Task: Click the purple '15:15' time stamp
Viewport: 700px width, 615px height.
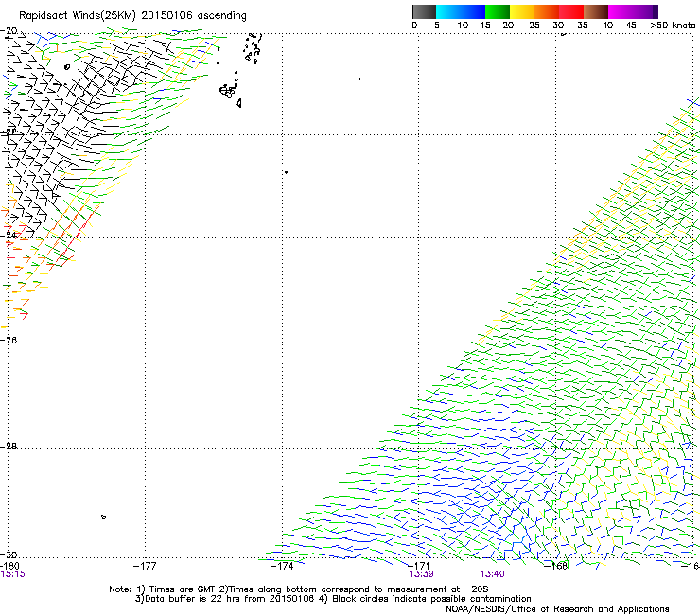Action: 12,574
